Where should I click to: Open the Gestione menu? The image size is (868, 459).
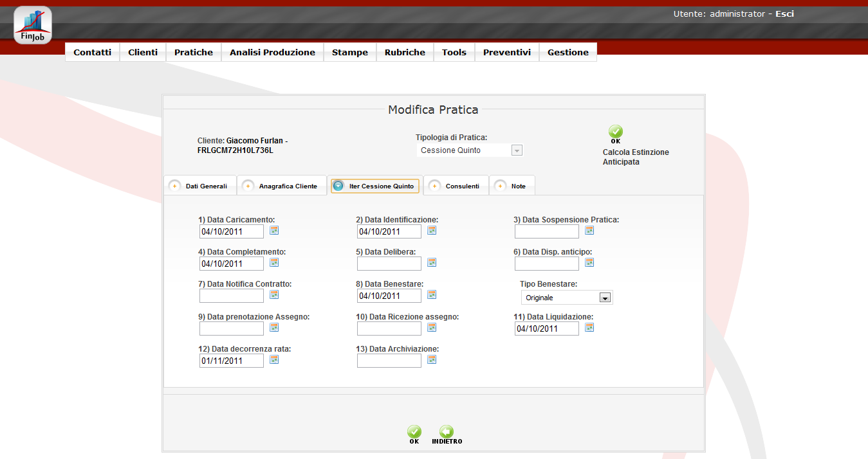(x=568, y=52)
